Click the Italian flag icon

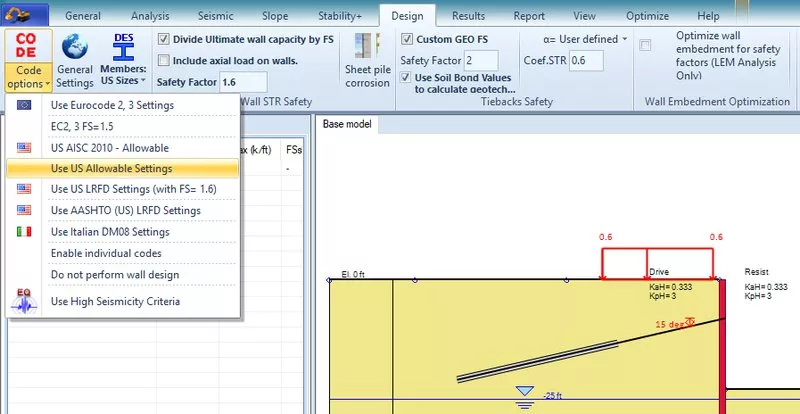(24, 232)
